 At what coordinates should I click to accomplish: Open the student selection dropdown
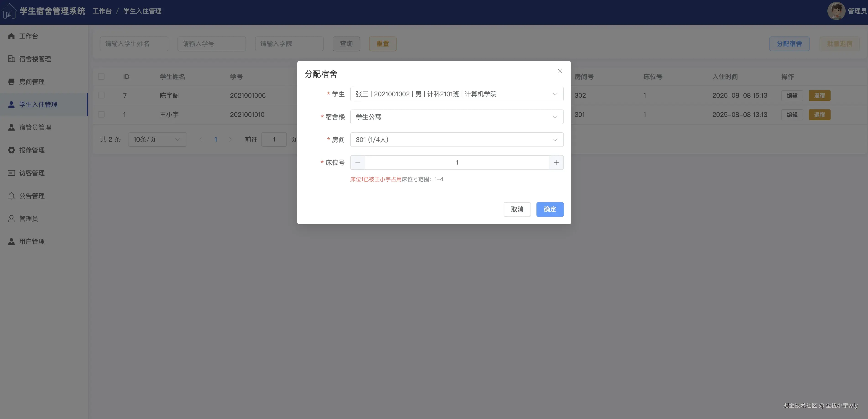point(457,94)
